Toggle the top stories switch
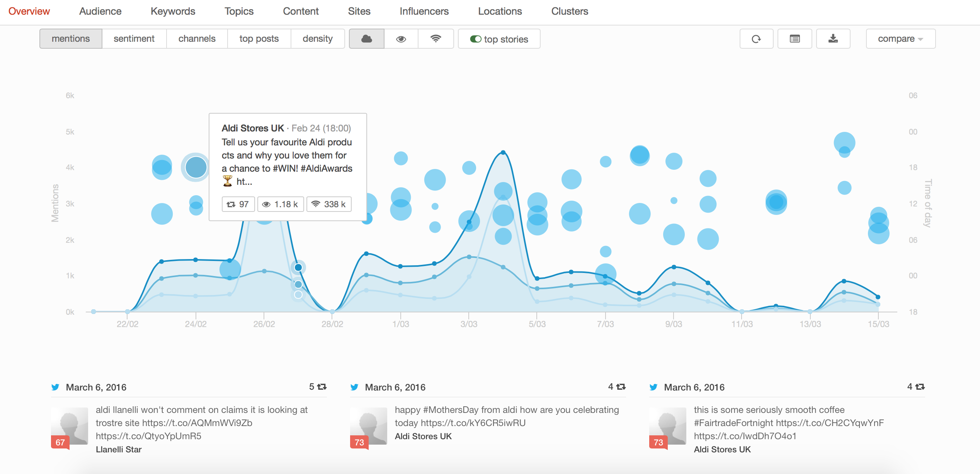 (x=475, y=39)
